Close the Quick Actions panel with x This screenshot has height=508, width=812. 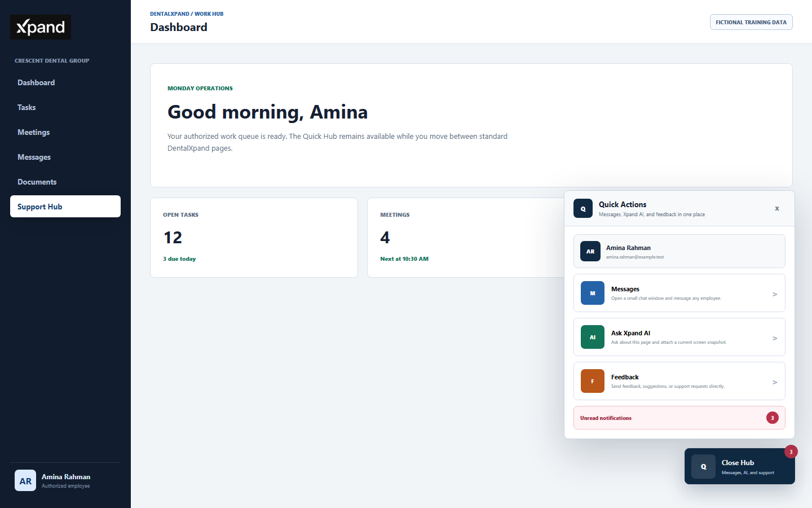[x=777, y=208]
